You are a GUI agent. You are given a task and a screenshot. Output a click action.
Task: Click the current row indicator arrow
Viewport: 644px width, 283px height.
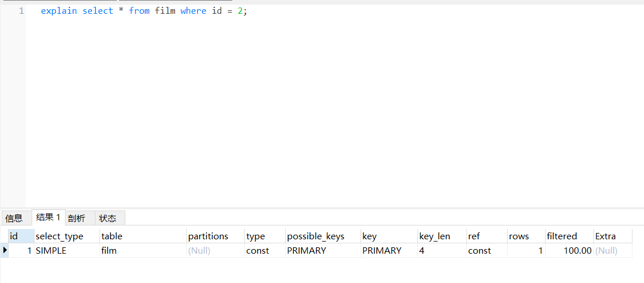coord(5,250)
